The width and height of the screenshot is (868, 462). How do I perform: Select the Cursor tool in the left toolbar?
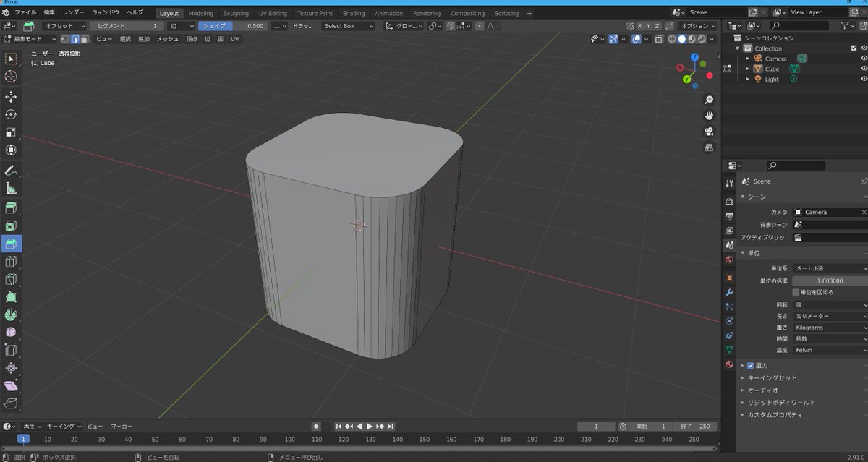tap(11, 77)
